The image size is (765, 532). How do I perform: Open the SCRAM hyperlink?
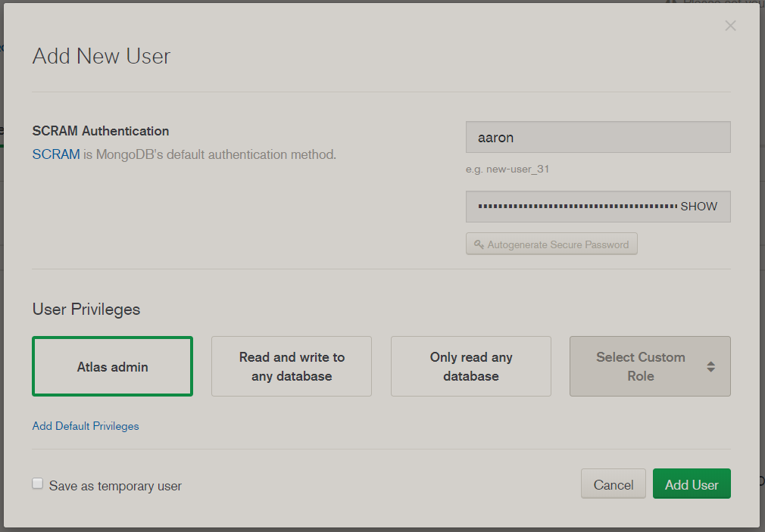[55, 154]
